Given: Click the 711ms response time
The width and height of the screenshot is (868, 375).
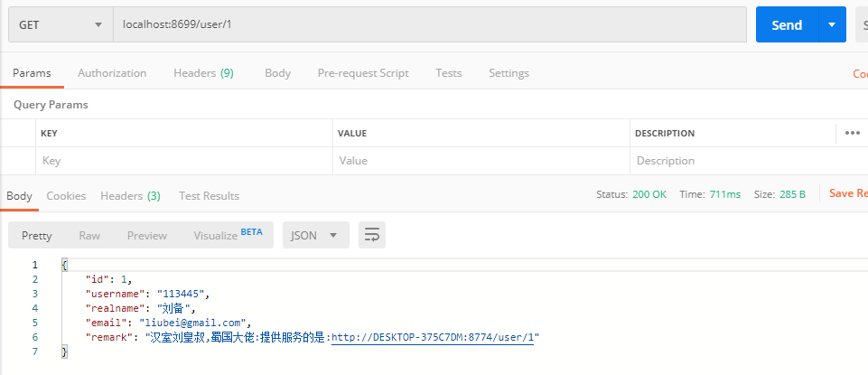Looking at the screenshot, I should [x=725, y=194].
